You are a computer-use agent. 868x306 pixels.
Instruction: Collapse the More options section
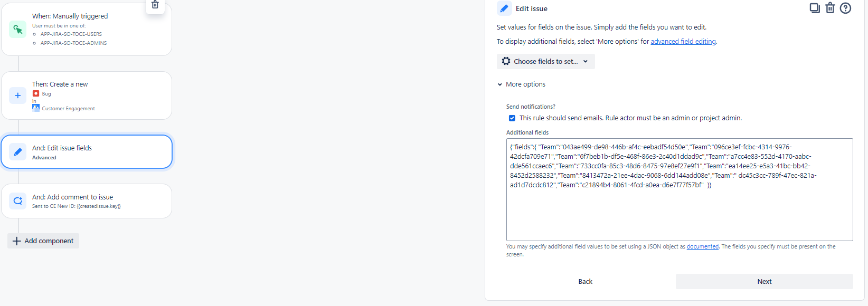[521, 84]
